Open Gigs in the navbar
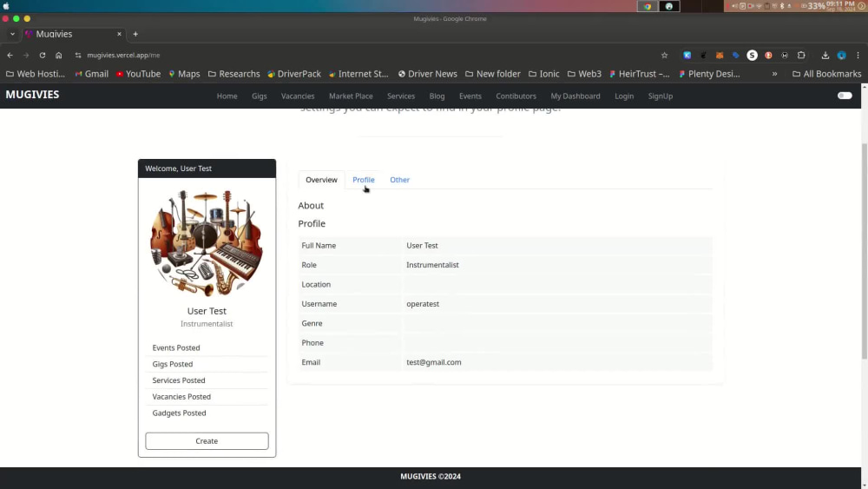 [x=259, y=96]
